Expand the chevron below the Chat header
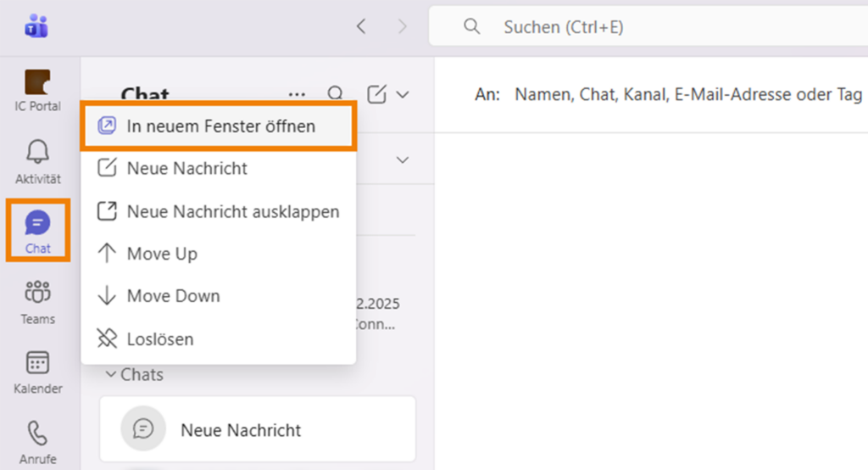This screenshot has height=470, width=868. [403, 159]
